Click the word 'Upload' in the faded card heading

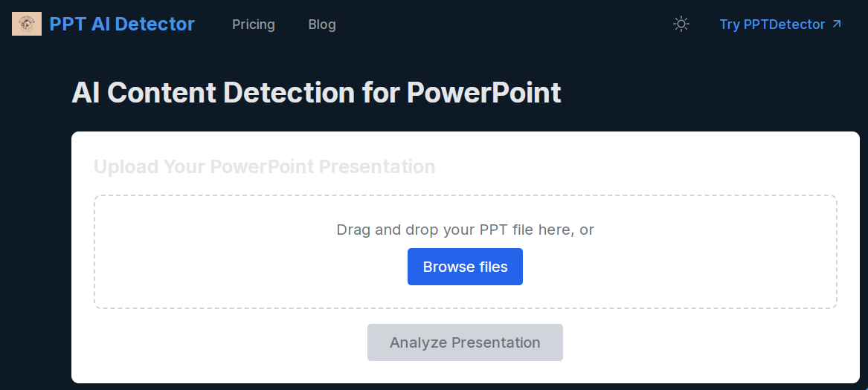[x=126, y=166]
